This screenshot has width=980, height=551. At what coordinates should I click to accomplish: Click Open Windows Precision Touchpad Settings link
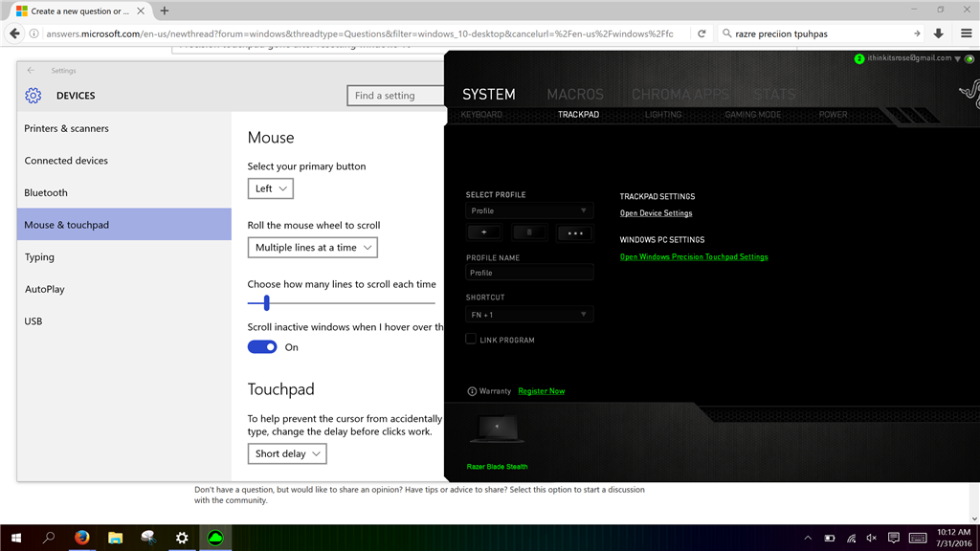[x=694, y=256]
